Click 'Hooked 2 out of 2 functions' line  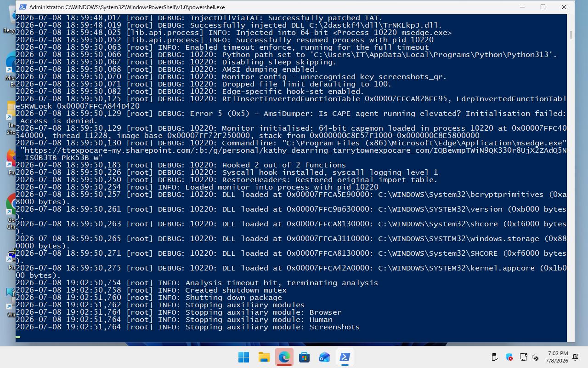click(x=181, y=165)
